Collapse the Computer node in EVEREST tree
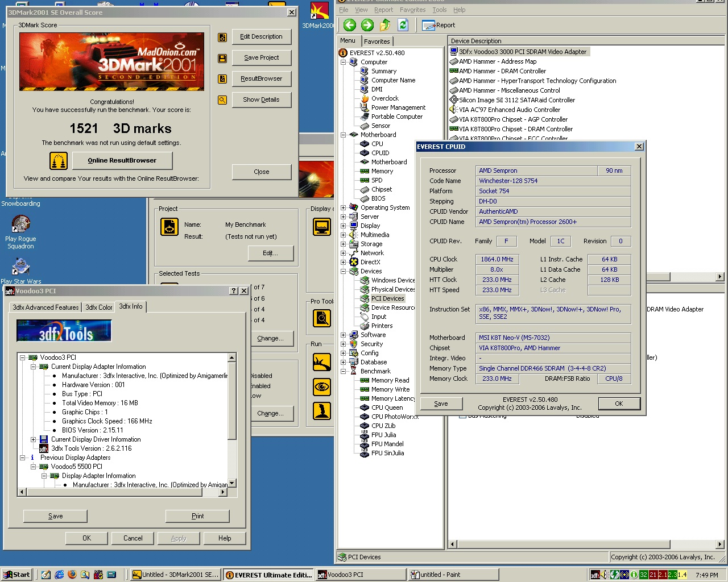 pos(344,62)
